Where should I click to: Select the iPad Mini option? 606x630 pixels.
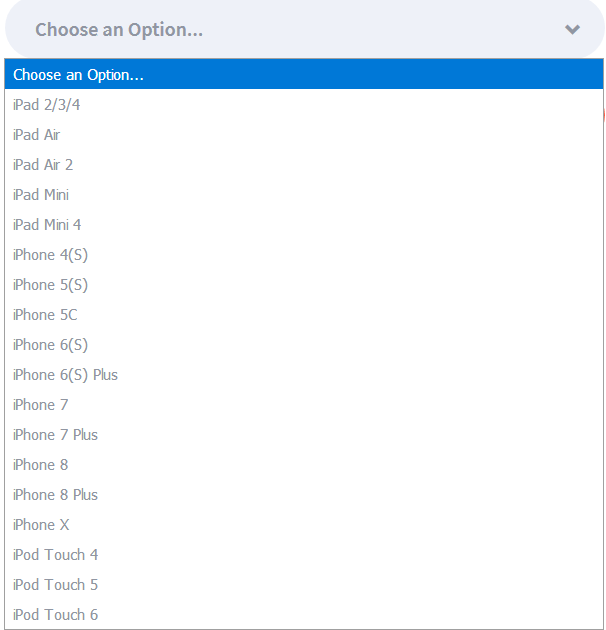pyautogui.click(x=41, y=195)
